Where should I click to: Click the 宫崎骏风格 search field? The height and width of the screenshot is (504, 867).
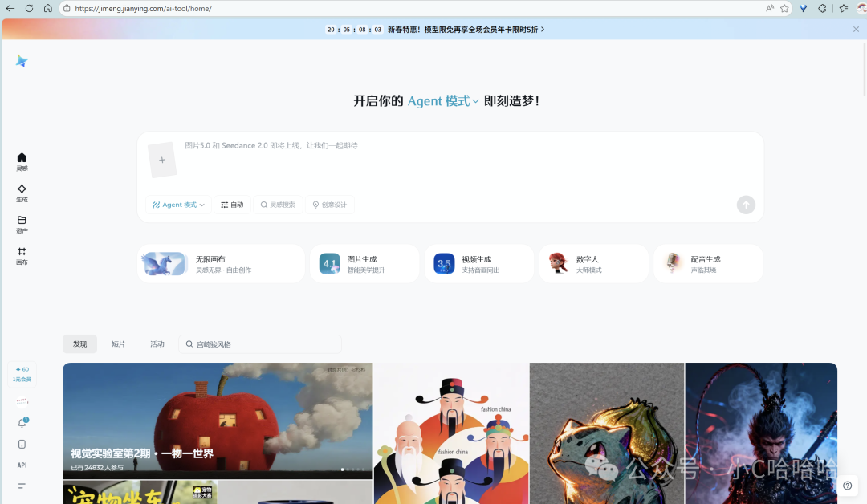260,343
